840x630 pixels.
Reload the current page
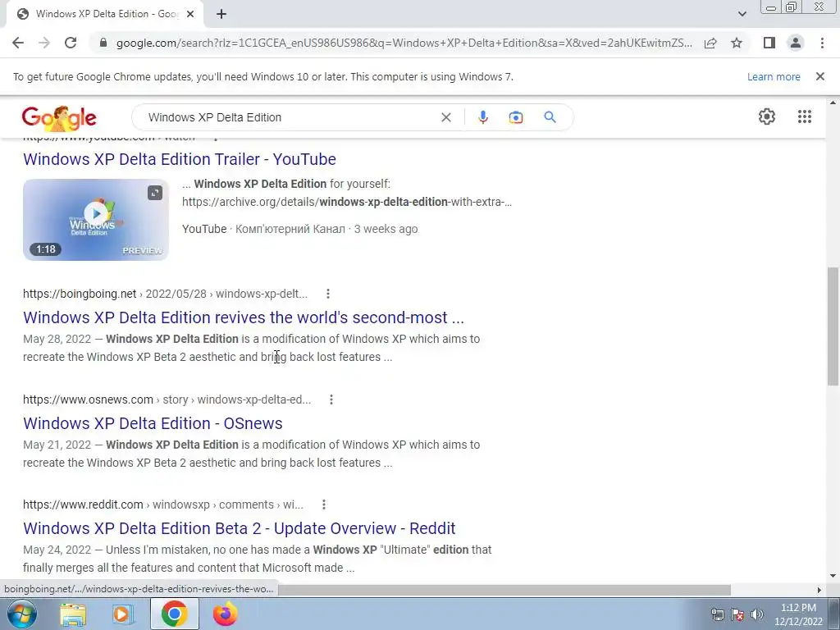(71, 43)
